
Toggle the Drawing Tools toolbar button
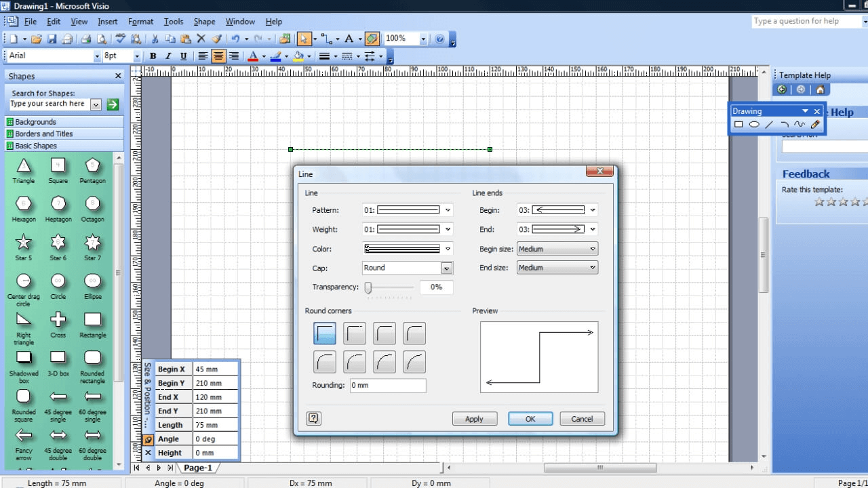tap(372, 39)
